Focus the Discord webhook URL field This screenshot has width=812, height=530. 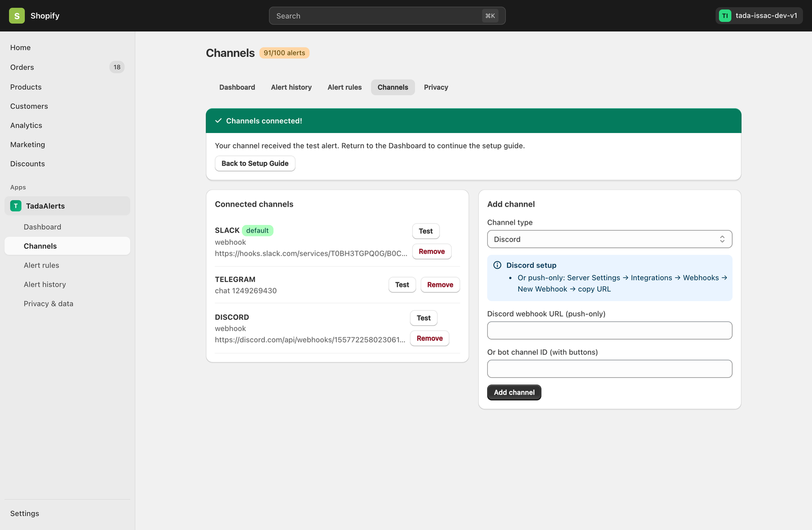click(610, 330)
